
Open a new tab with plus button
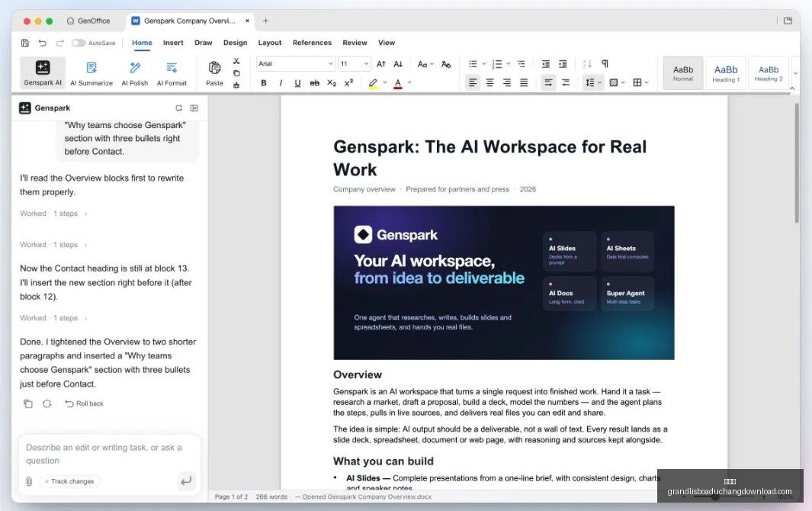pos(265,21)
